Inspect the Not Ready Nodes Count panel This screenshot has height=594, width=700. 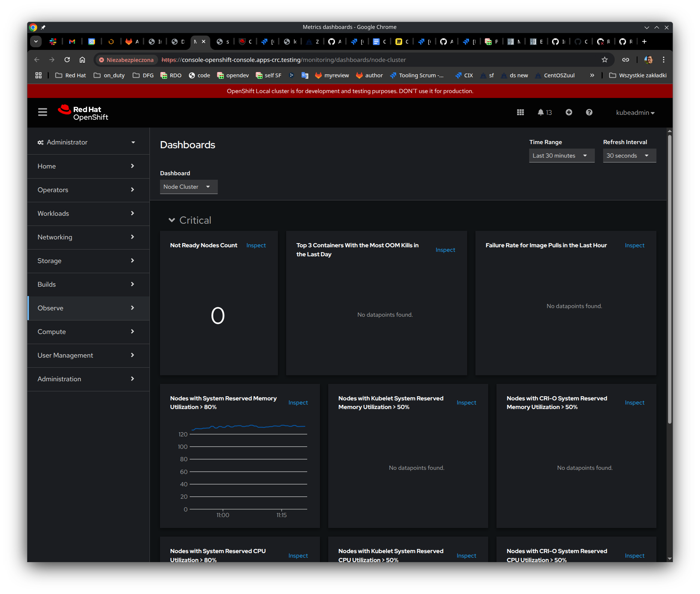pyautogui.click(x=256, y=245)
